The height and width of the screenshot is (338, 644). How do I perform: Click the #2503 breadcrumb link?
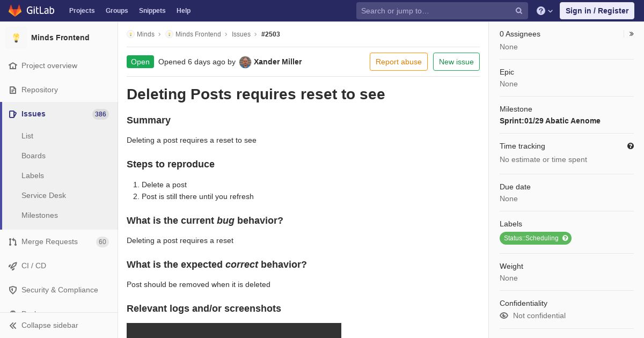tap(270, 34)
